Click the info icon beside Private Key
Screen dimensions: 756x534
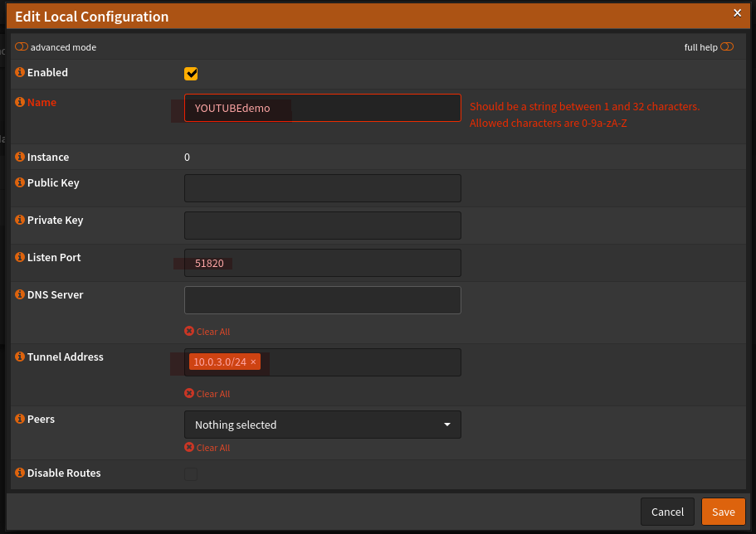pyautogui.click(x=20, y=221)
